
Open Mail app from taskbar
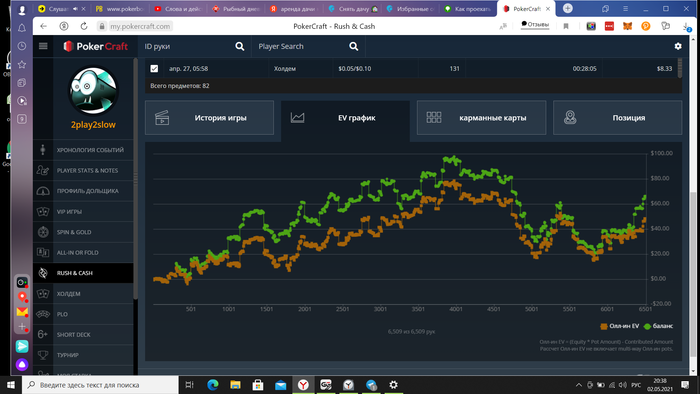point(280,385)
